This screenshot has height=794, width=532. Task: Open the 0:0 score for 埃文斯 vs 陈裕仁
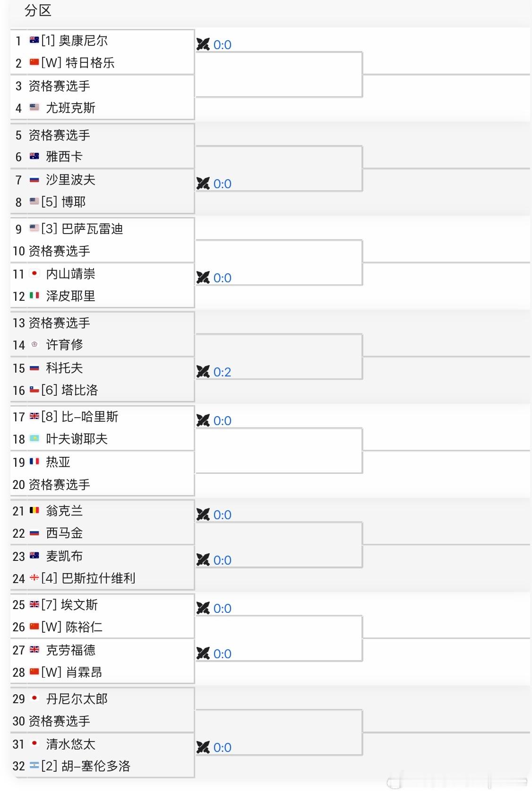tap(222, 609)
